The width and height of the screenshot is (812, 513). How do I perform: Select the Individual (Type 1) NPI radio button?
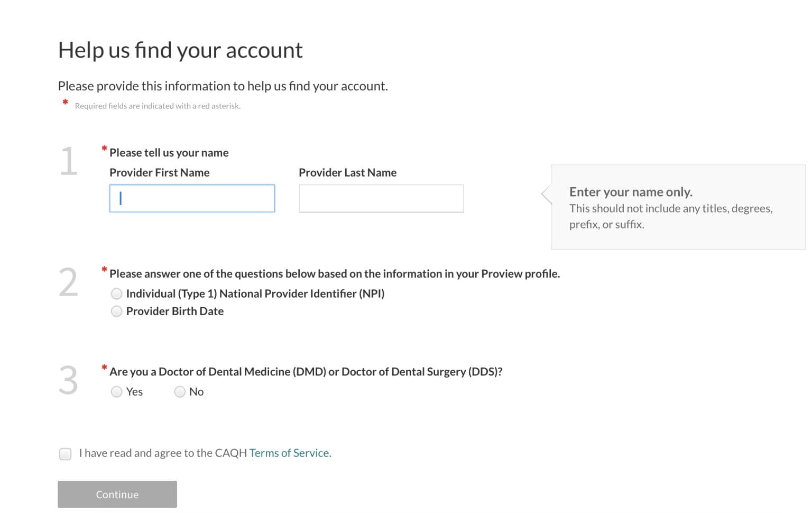coord(116,294)
